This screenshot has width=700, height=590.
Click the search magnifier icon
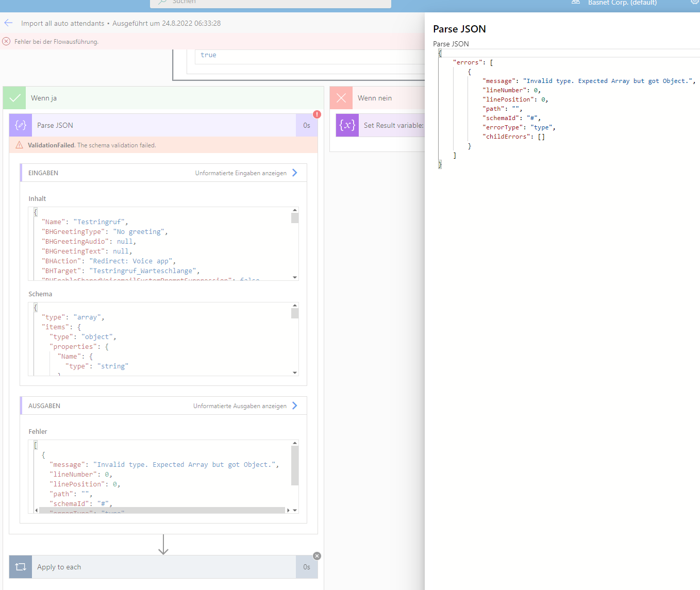point(162,2)
